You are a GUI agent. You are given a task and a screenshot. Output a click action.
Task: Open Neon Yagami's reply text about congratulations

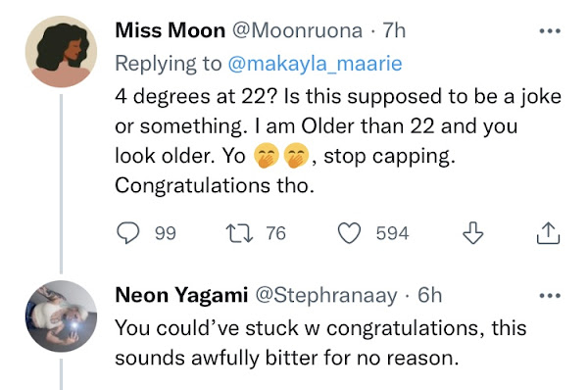[320, 343]
